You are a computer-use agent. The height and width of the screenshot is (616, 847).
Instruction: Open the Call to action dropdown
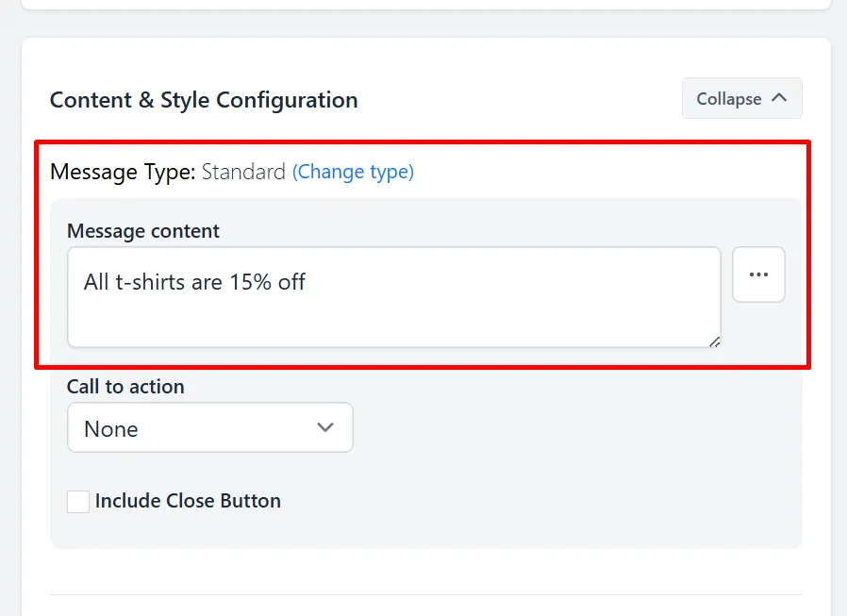210,427
